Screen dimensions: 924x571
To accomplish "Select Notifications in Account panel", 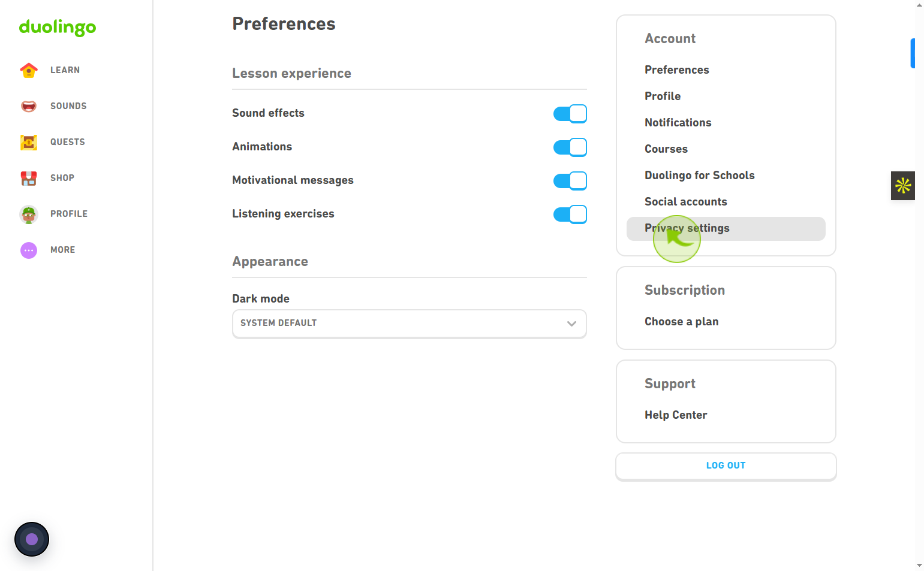I will 678,123.
